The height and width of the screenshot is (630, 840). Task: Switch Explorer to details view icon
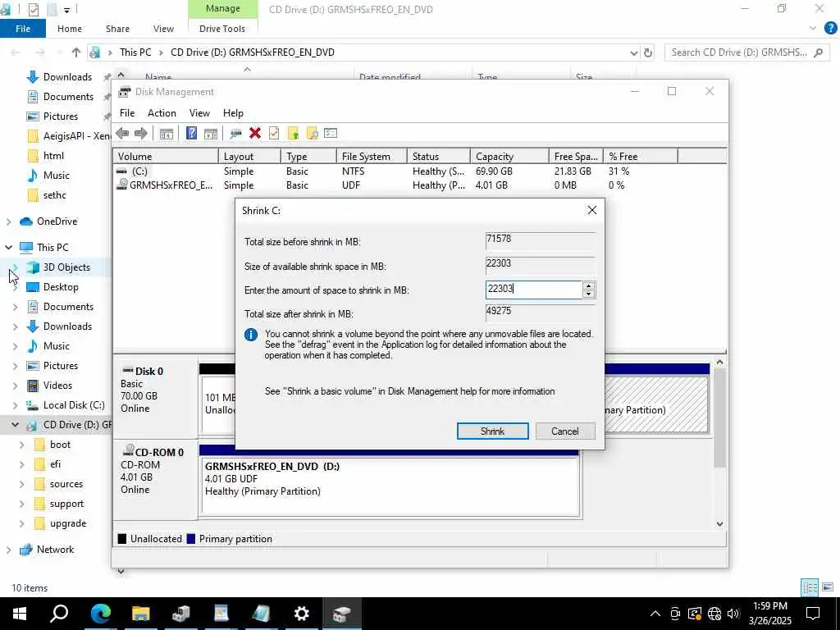click(x=810, y=587)
